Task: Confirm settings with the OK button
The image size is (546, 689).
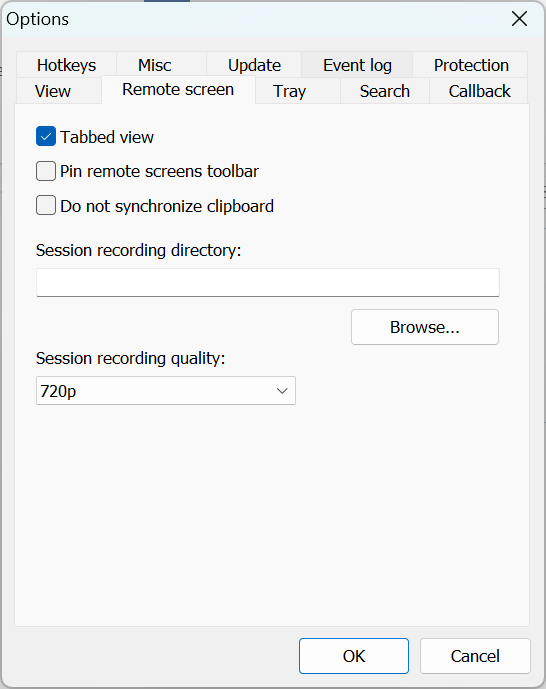Action: (x=354, y=656)
